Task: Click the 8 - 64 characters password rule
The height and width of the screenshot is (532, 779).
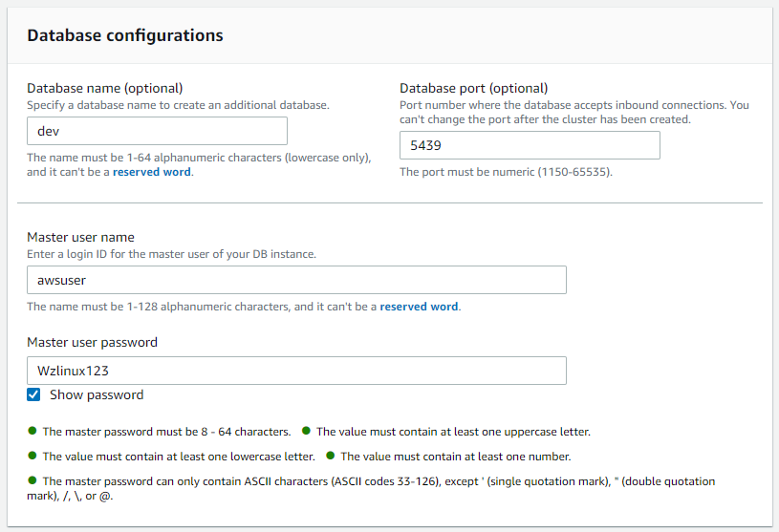Action: click(x=166, y=432)
